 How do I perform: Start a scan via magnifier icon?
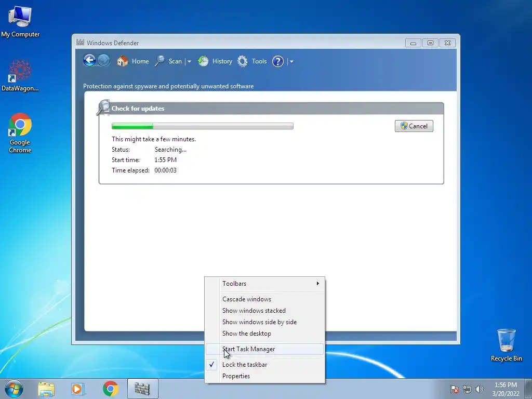point(160,61)
